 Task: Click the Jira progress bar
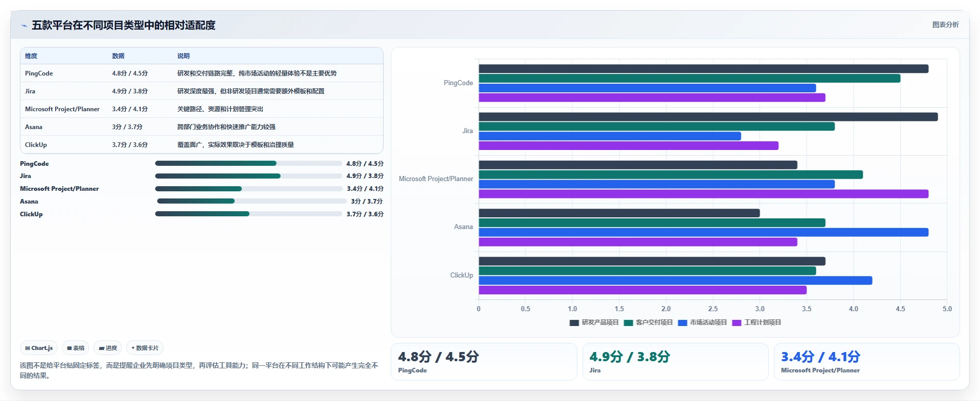point(248,176)
